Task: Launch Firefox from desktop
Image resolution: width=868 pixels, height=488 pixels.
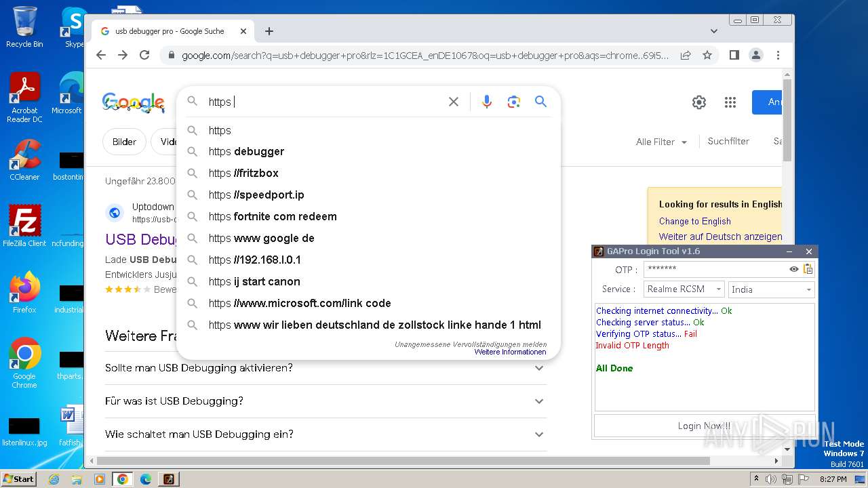Action: click(24, 293)
